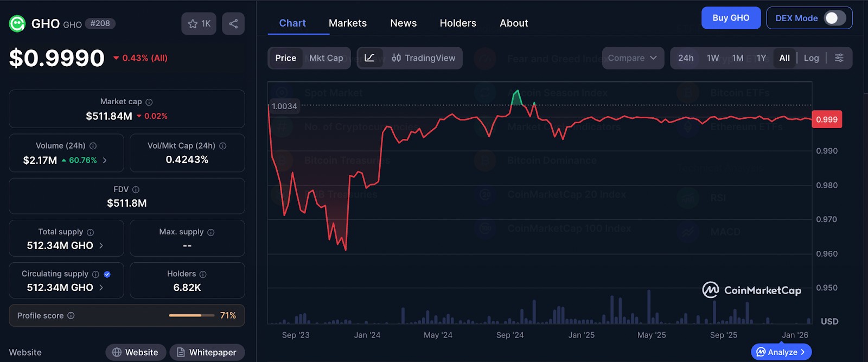
Task: Click the 0.999 current price label
Action: tap(827, 119)
